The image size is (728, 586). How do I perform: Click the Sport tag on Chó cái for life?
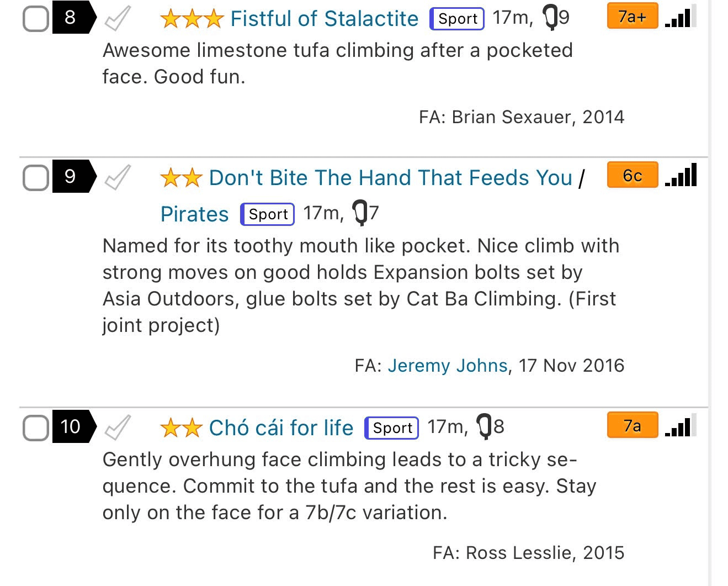[392, 428]
